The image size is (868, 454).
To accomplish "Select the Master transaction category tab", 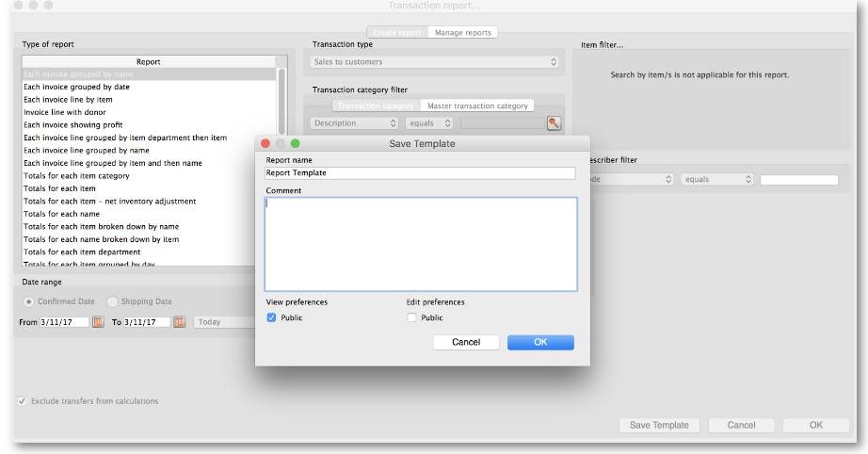I will (477, 105).
